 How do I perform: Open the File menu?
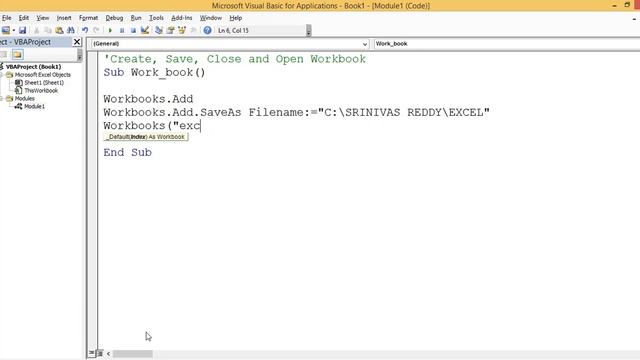pos(7,18)
